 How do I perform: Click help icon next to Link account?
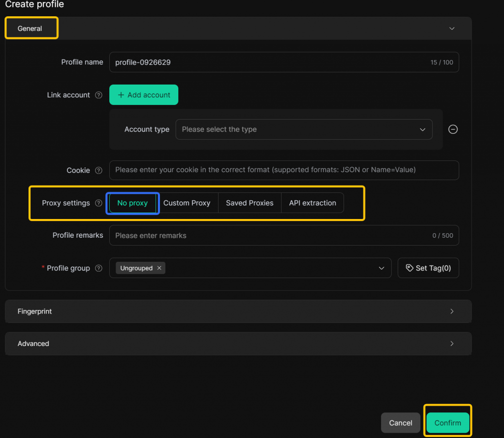tap(98, 95)
